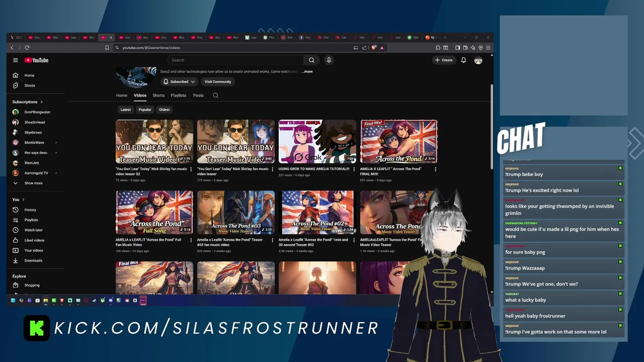This screenshot has height=362, width=644.
Task: Open MentisWave subscription channel
Action: coord(35,143)
